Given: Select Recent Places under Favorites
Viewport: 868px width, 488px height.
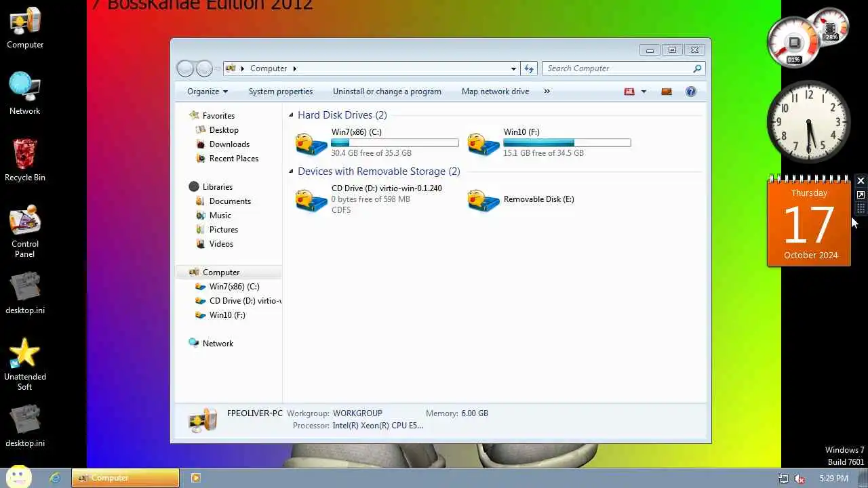Looking at the screenshot, I should tap(234, 159).
